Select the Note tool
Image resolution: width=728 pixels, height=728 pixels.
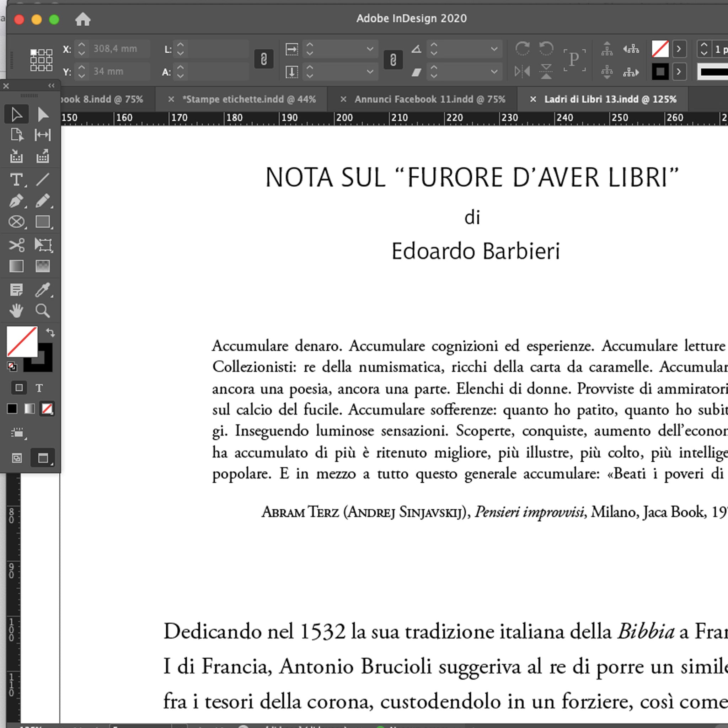click(17, 290)
